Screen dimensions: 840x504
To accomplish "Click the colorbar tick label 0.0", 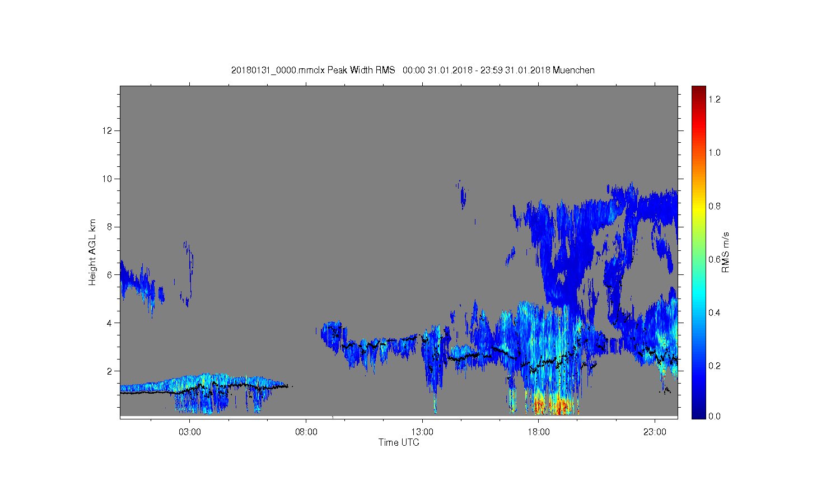I will 715,416.
